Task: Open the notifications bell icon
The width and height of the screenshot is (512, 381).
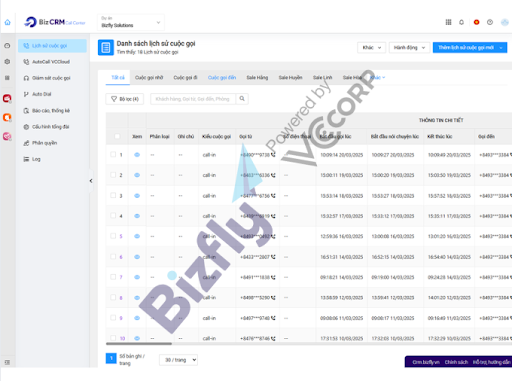Action: coord(461,22)
